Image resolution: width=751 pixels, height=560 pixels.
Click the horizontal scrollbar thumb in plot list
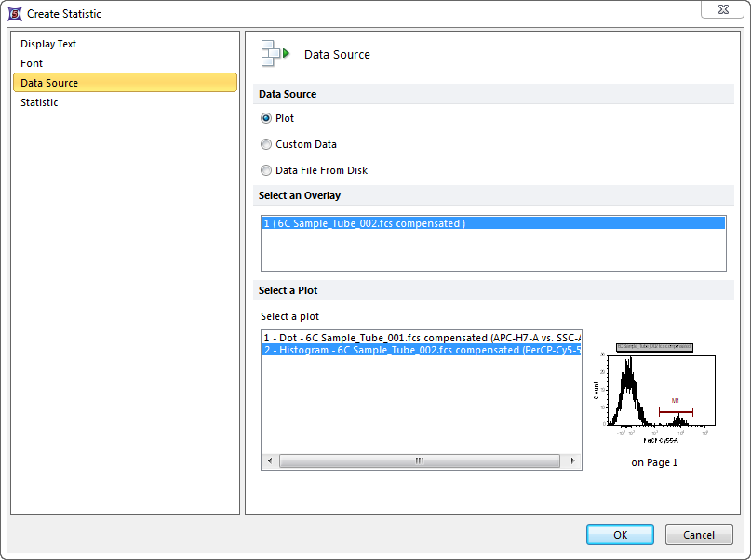click(x=419, y=460)
